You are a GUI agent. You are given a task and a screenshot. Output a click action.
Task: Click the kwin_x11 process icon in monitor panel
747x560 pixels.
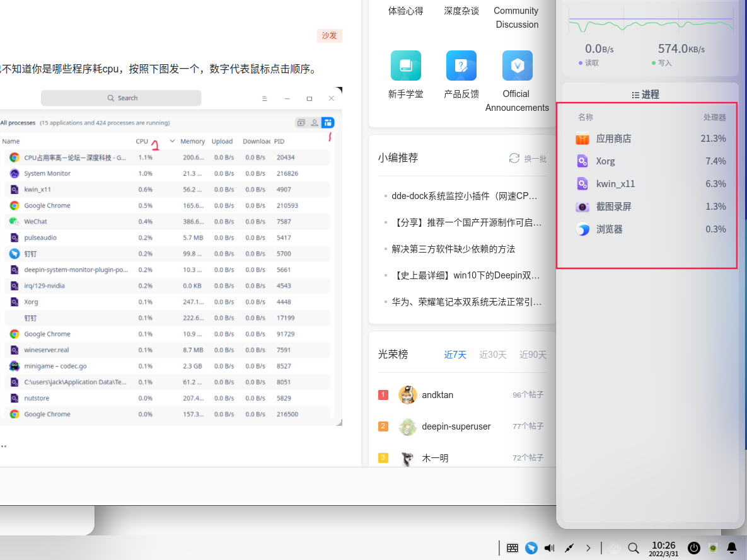(x=582, y=184)
